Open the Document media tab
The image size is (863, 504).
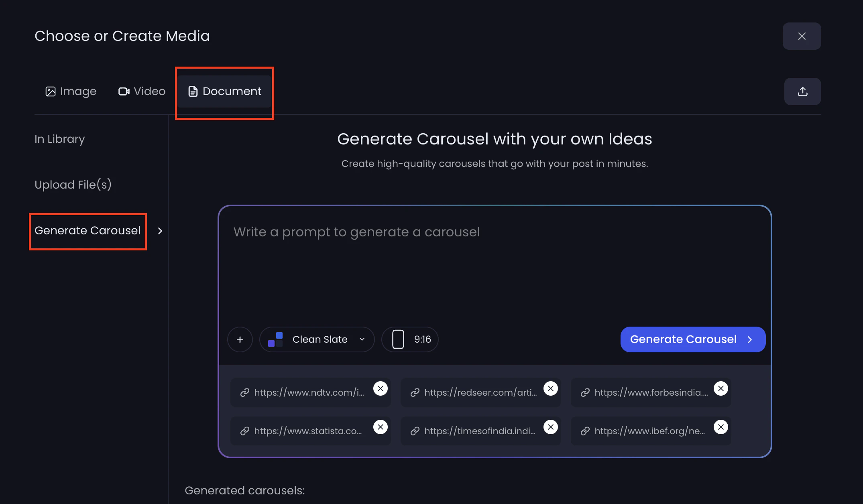click(224, 91)
